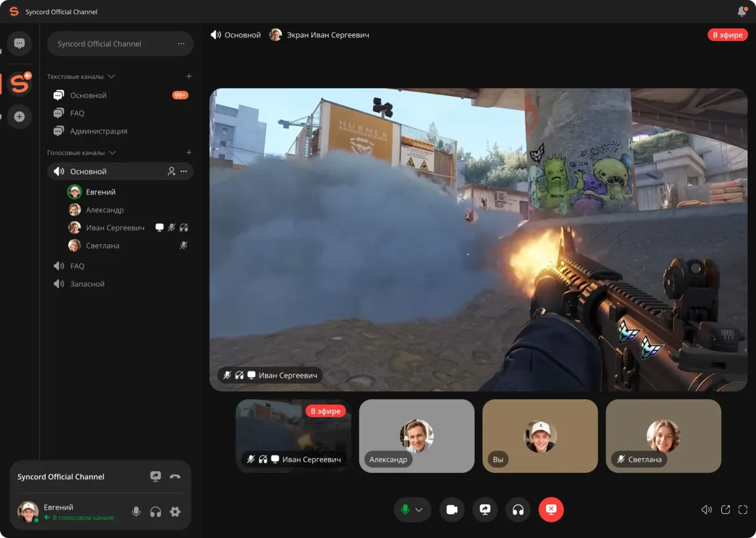Select the Вы participant tile
The width and height of the screenshot is (756, 538).
540,436
